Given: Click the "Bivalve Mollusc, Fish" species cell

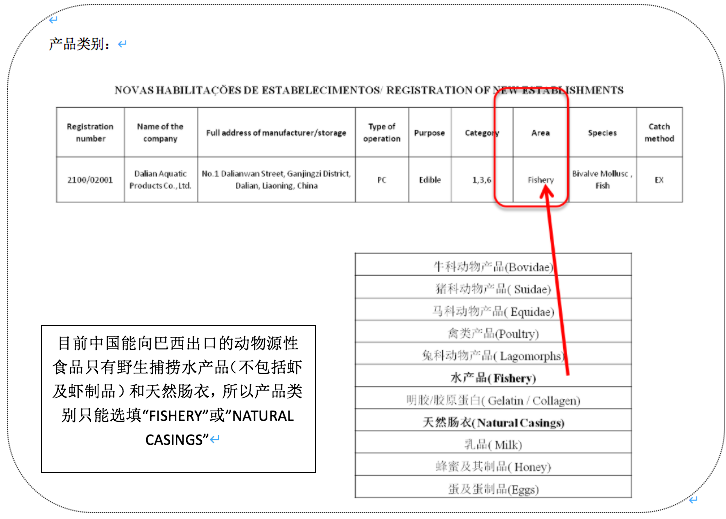Looking at the screenshot, I should coord(602,180).
